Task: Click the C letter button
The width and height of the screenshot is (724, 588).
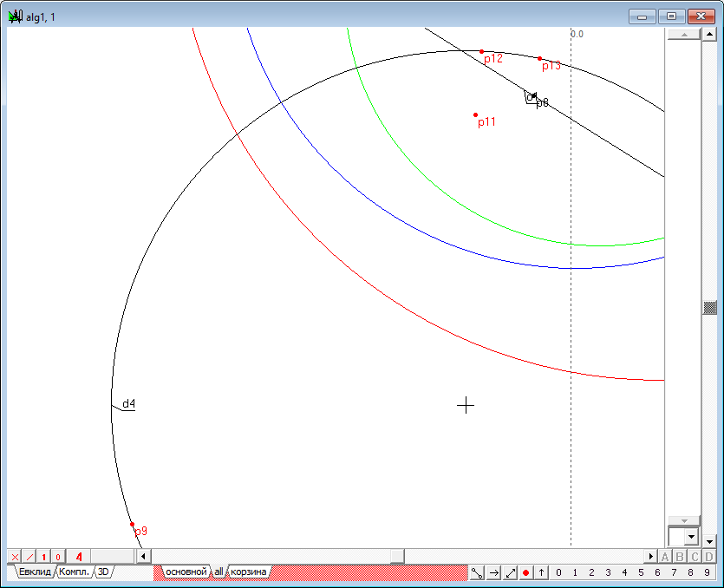Action: [694, 557]
